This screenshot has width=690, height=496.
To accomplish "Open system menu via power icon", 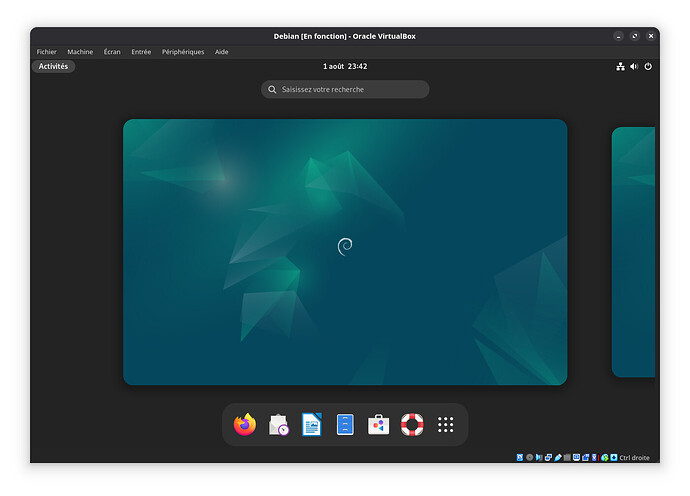I will [648, 66].
